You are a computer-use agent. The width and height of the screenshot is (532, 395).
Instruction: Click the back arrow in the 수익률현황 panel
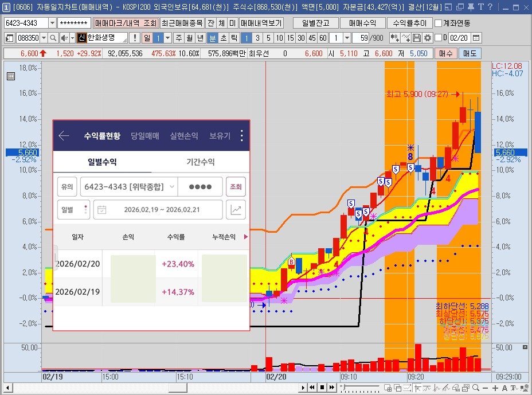[64, 136]
